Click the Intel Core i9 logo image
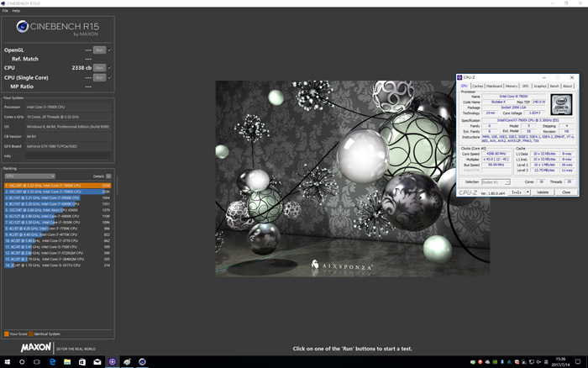Screen dimensions: 588x368 [561, 105]
